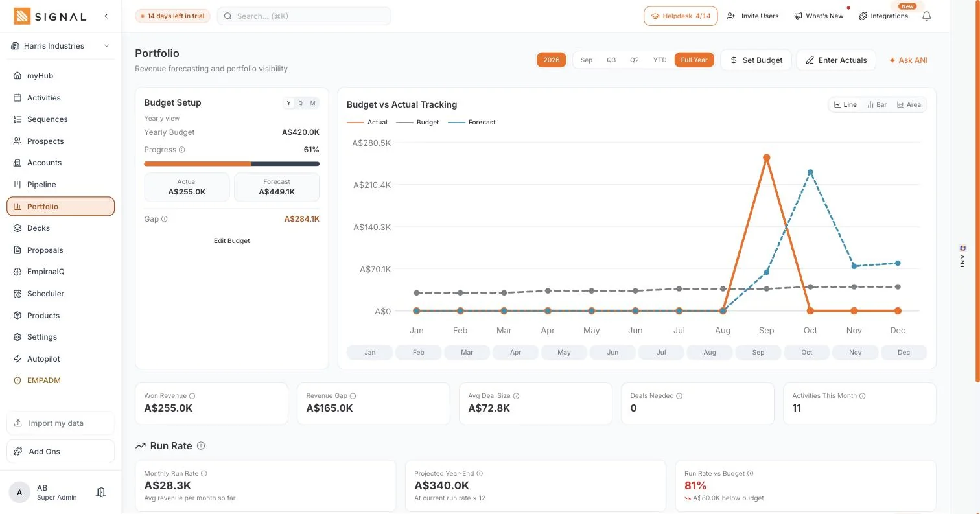Click the budget progress bar
This screenshot has height=514, width=980.
(x=232, y=164)
